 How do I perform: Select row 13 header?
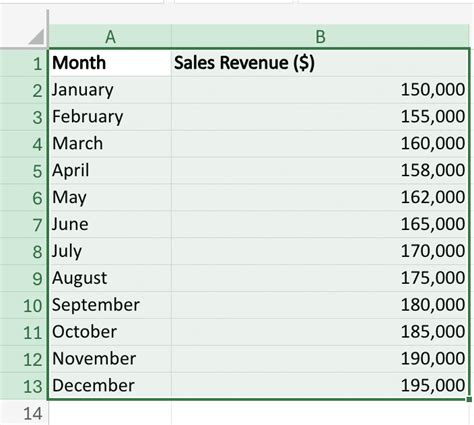tap(24, 386)
